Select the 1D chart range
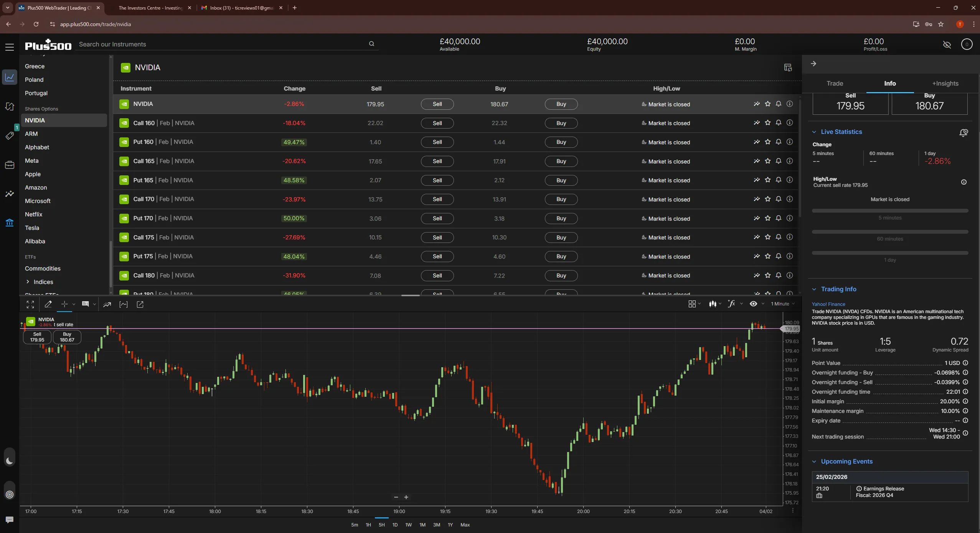Viewport: 980px width, 533px height. click(x=395, y=525)
